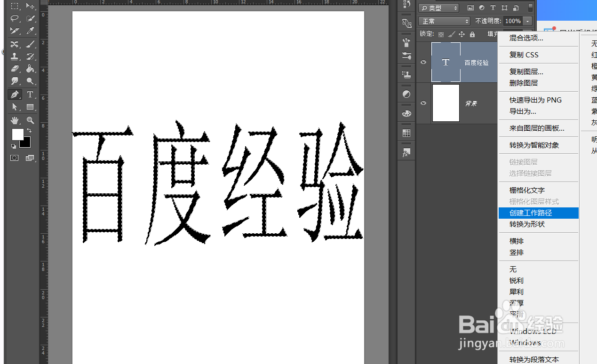The width and height of the screenshot is (597, 364).
Task: Toggle lock transparent pixels
Action: 441,34
